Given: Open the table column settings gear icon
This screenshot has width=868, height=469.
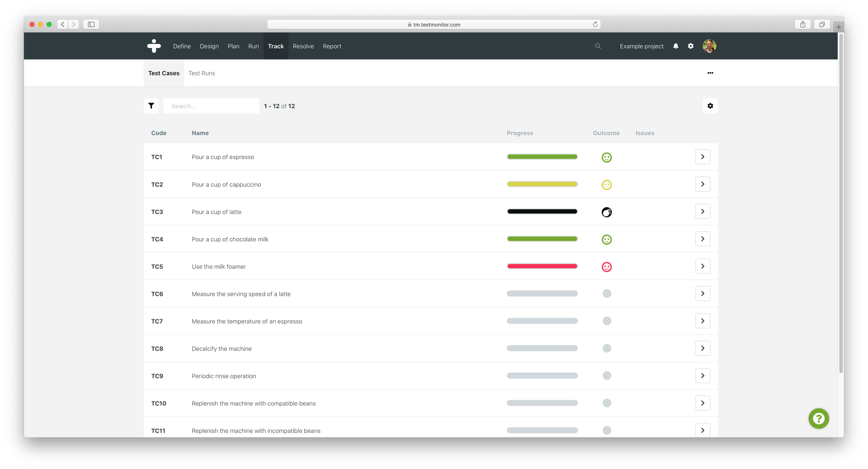Looking at the screenshot, I should pos(710,106).
